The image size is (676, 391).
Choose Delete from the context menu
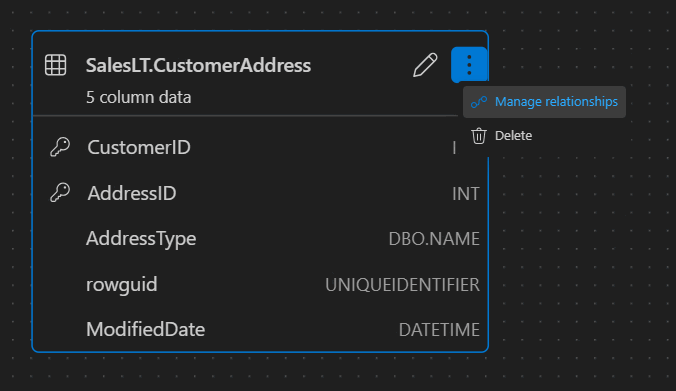[544, 136]
